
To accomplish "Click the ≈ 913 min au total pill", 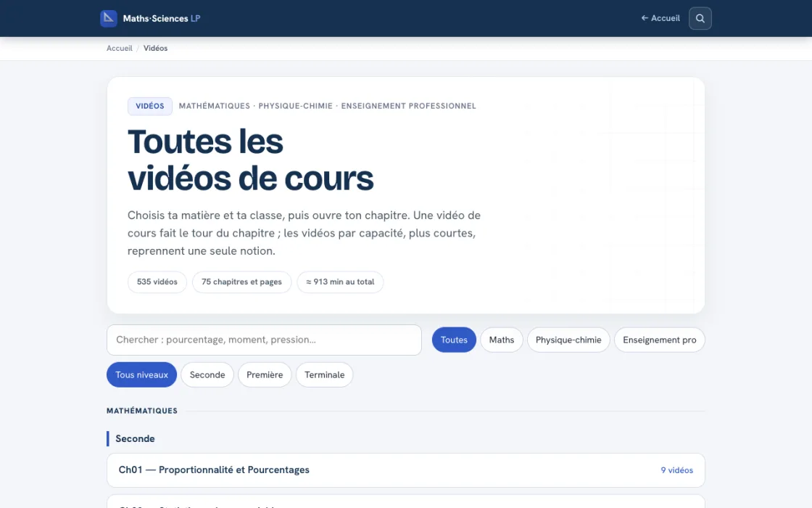I will pos(340,282).
